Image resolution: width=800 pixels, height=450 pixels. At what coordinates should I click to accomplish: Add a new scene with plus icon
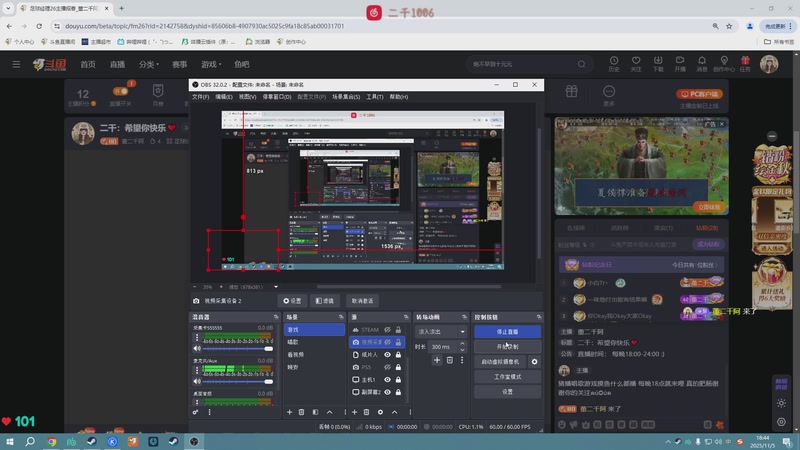[x=289, y=412]
